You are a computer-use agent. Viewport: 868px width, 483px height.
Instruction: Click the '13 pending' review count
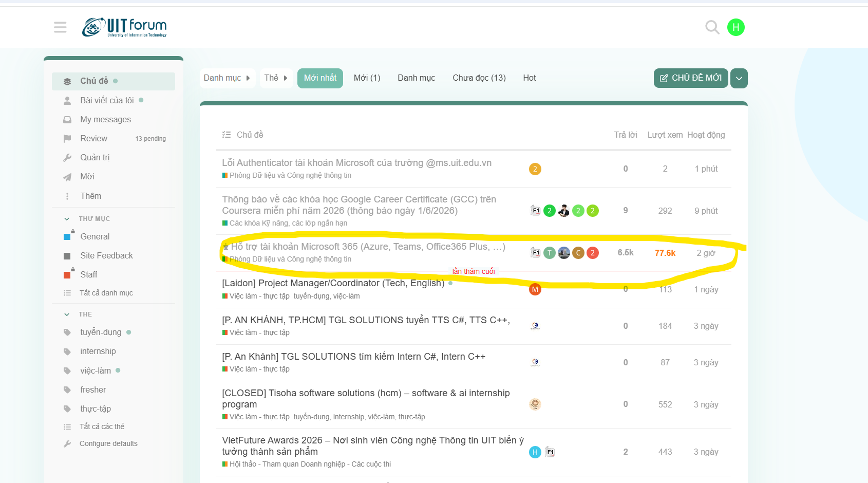click(150, 139)
